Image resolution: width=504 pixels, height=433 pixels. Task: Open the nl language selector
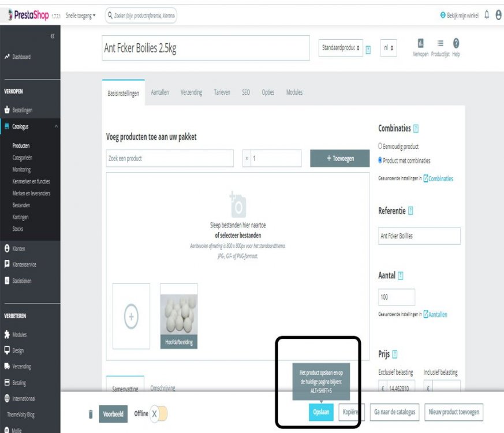pos(389,48)
